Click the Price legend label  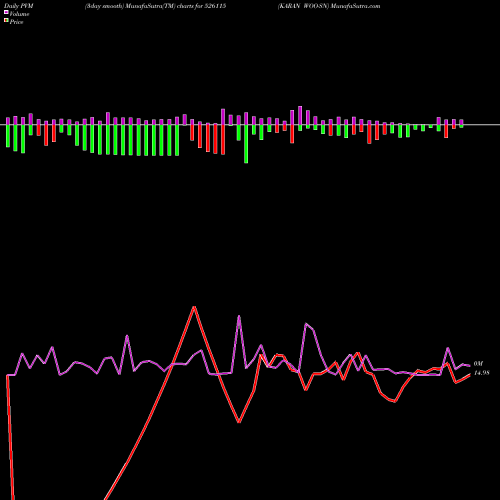point(16,22)
